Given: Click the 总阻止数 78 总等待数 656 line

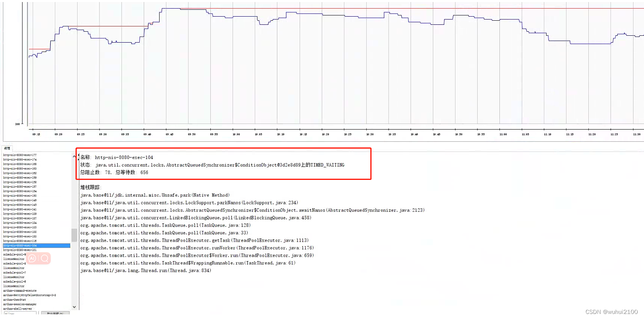Looking at the screenshot, I should pyautogui.click(x=114, y=173).
